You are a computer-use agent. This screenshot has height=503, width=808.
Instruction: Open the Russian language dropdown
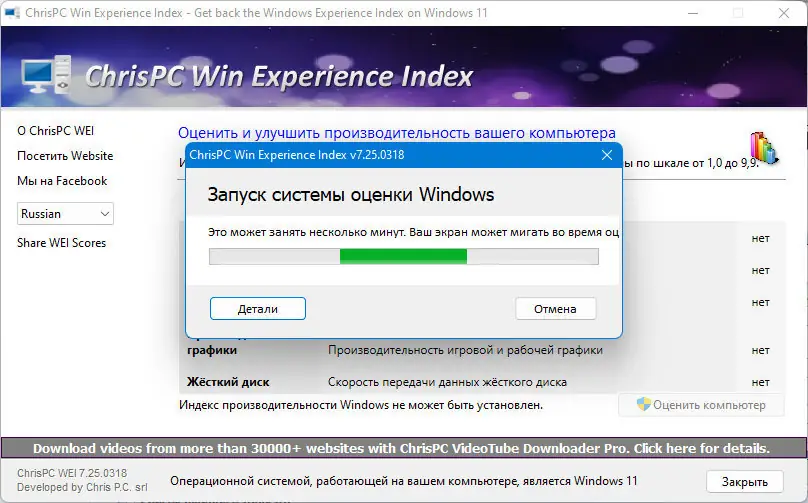pyautogui.click(x=65, y=214)
